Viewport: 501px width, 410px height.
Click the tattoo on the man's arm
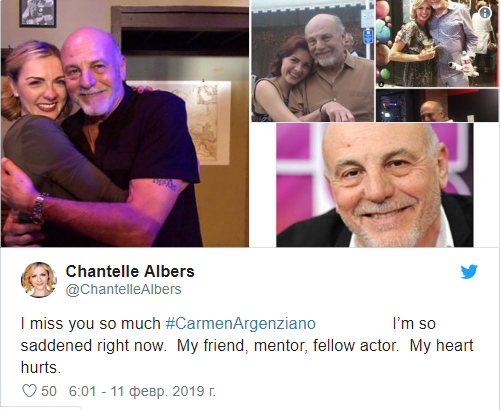[x=165, y=184]
